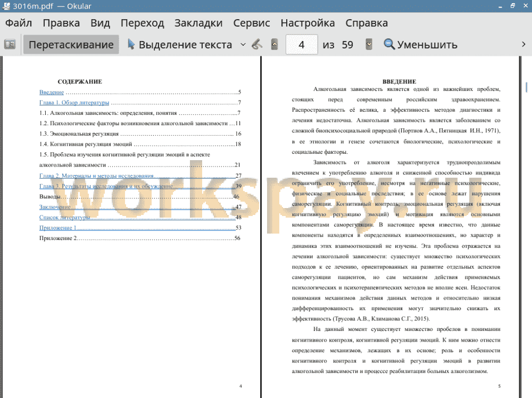Click the pen annotation icon in the toolbar
This screenshot has width=532, height=398.
(257, 45)
